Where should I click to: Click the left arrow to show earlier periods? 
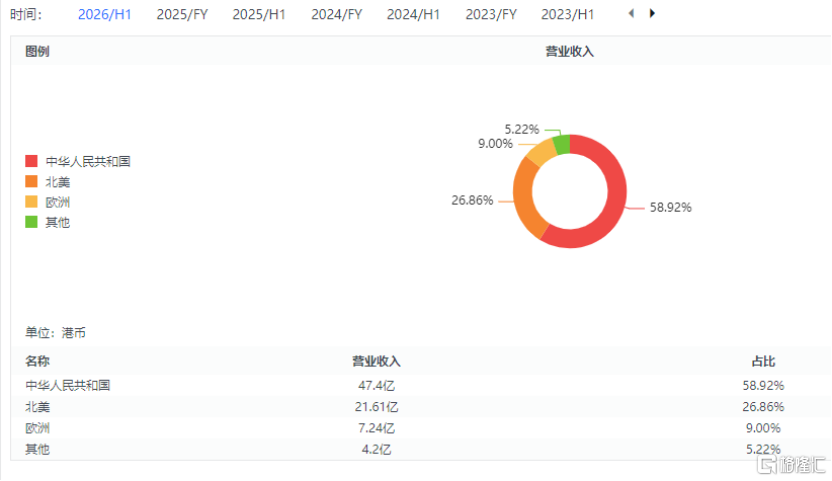coord(631,14)
